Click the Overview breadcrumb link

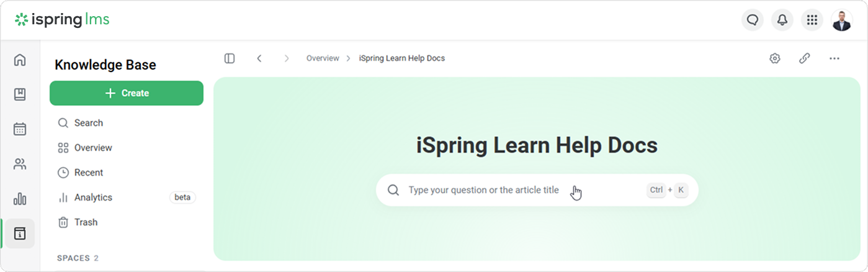coord(323,58)
